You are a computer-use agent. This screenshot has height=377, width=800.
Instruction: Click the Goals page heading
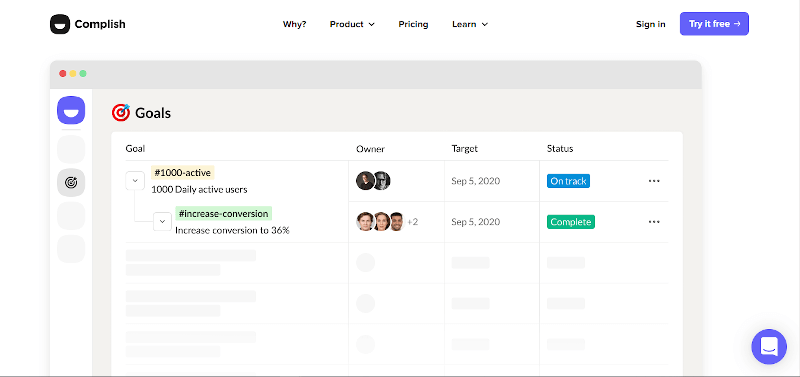click(x=153, y=113)
